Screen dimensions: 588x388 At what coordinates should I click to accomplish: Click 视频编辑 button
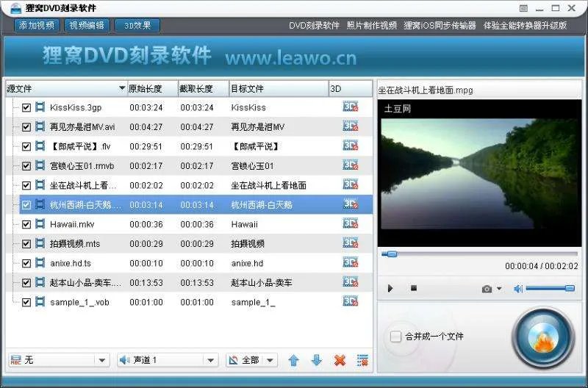[x=87, y=26]
